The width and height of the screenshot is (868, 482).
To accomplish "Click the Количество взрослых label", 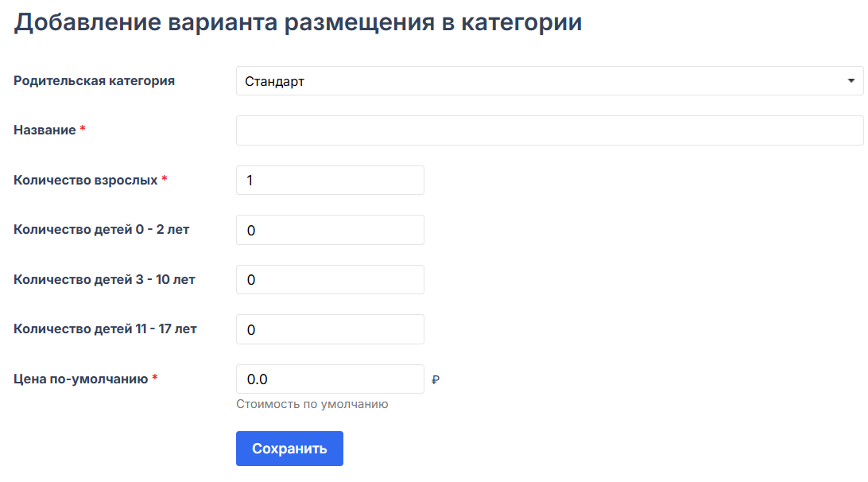I will coord(86,180).
